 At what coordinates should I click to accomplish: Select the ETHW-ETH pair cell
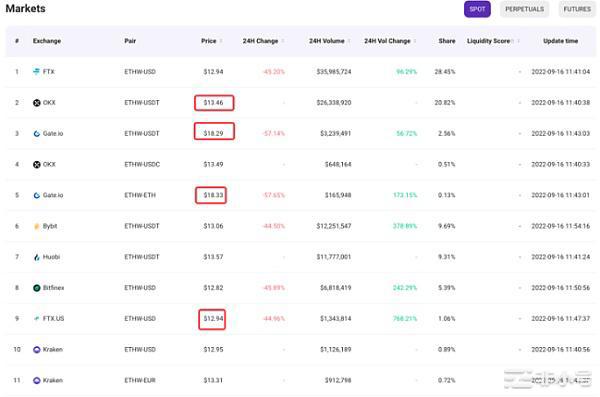140,195
